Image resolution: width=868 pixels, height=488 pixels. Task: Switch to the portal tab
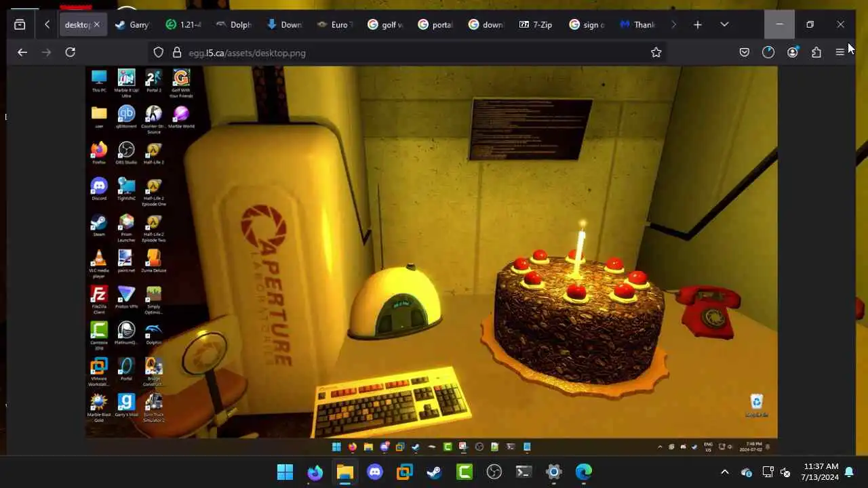[x=435, y=24]
